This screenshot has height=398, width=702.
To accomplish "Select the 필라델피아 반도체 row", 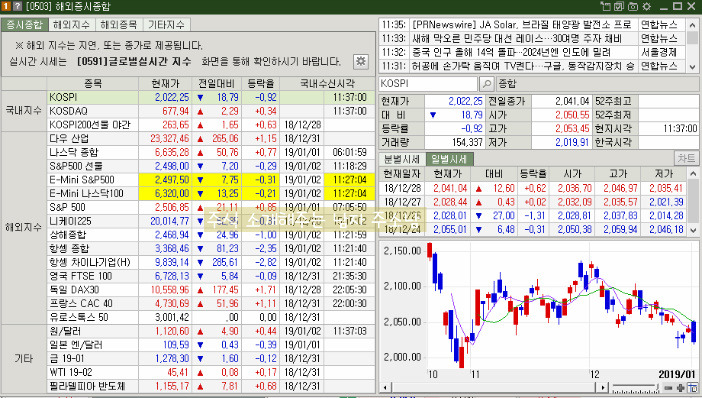I will point(210,386).
